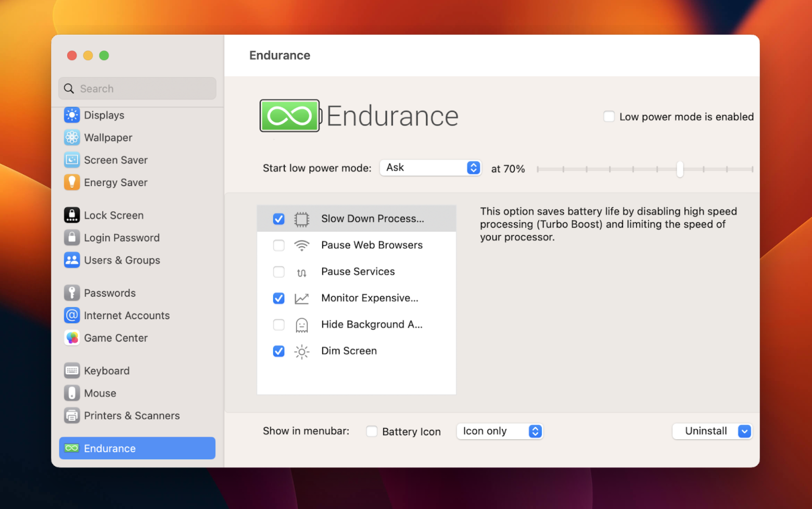Click the Energy Saver bulb icon
The image size is (812, 509).
pos(72,182)
